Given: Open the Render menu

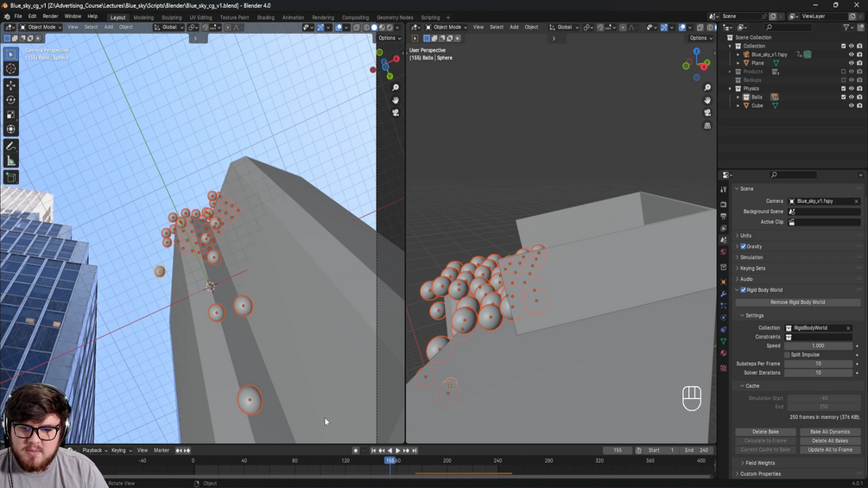Looking at the screenshot, I should click(50, 16).
